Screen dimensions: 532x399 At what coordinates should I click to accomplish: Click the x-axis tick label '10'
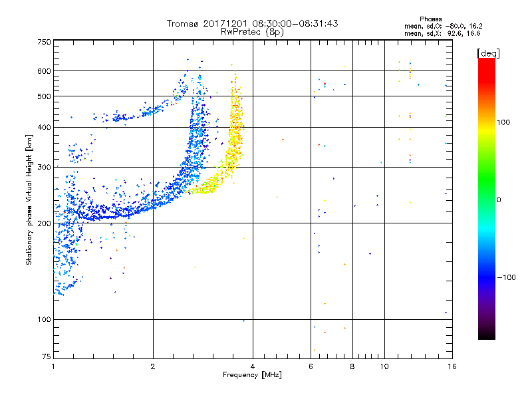[384, 366]
